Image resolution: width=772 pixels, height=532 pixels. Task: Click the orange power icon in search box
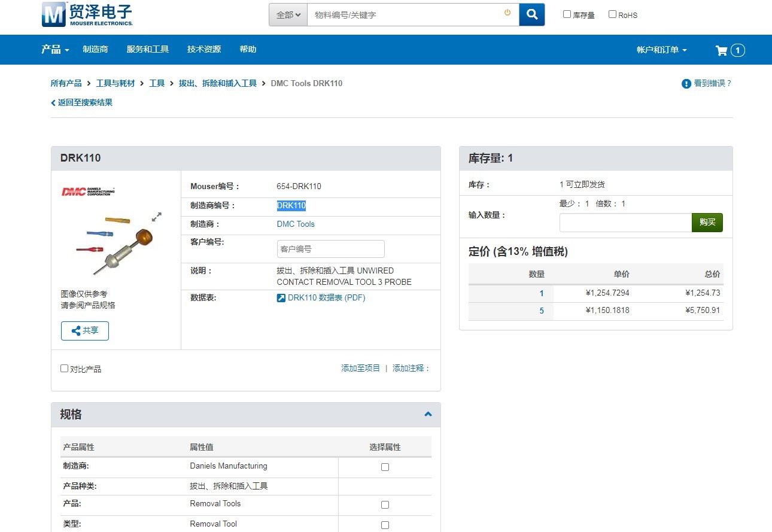click(x=507, y=13)
